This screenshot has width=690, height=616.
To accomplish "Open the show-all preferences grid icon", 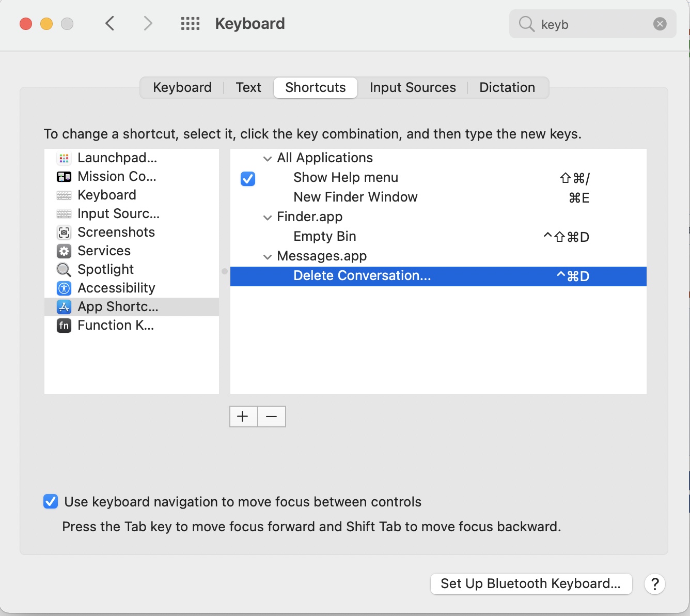I will [190, 24].
